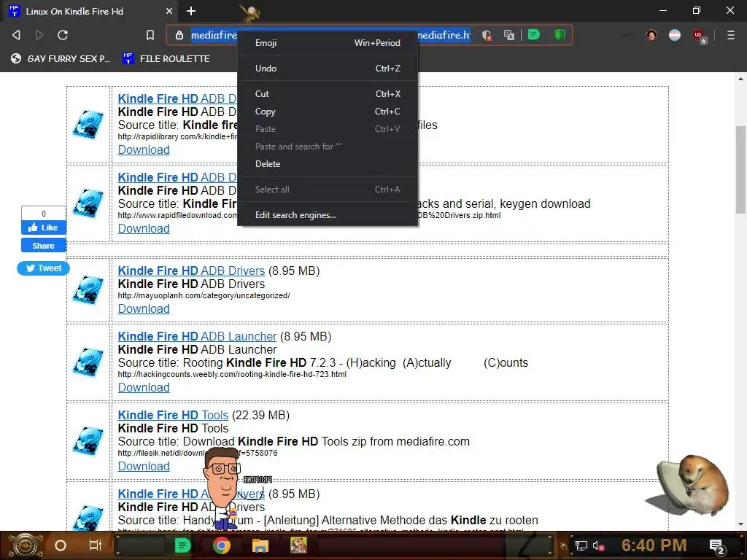The image size is (747, 560).
Task: Download the Kindle Fire HD Tools file
Action: (x=144, y=466)
